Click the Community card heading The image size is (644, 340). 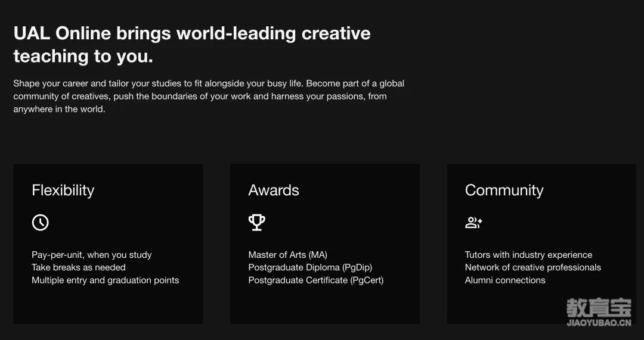(504, 191)
